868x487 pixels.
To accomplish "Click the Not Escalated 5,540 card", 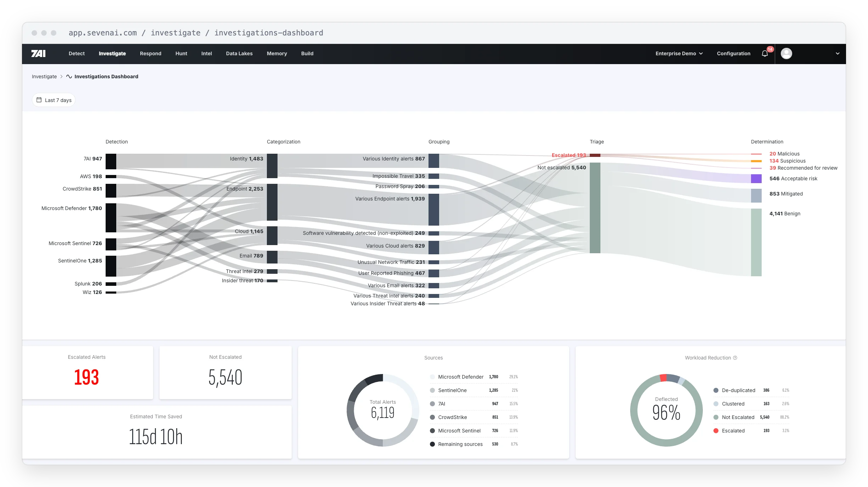I will point(225,372).
